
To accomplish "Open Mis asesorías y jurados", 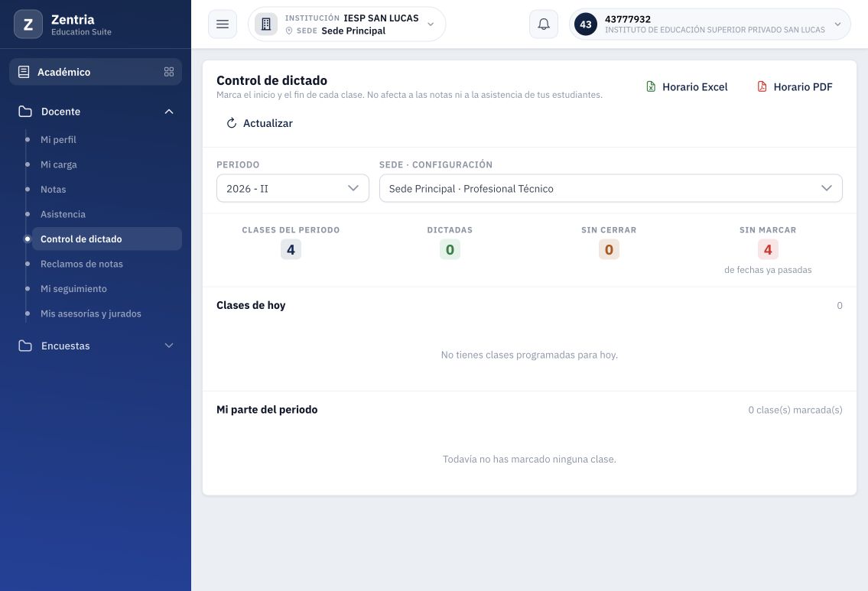I will coord(91,313).
